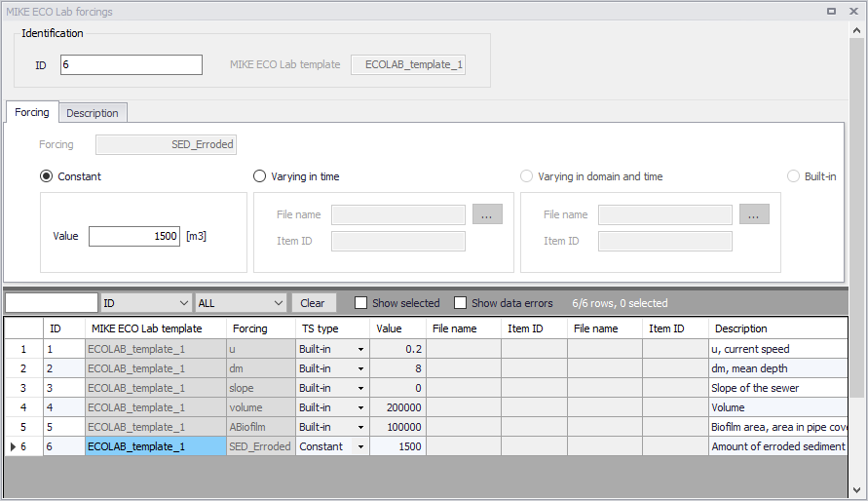Click scroll up arrow of top scrollbar

856,31
